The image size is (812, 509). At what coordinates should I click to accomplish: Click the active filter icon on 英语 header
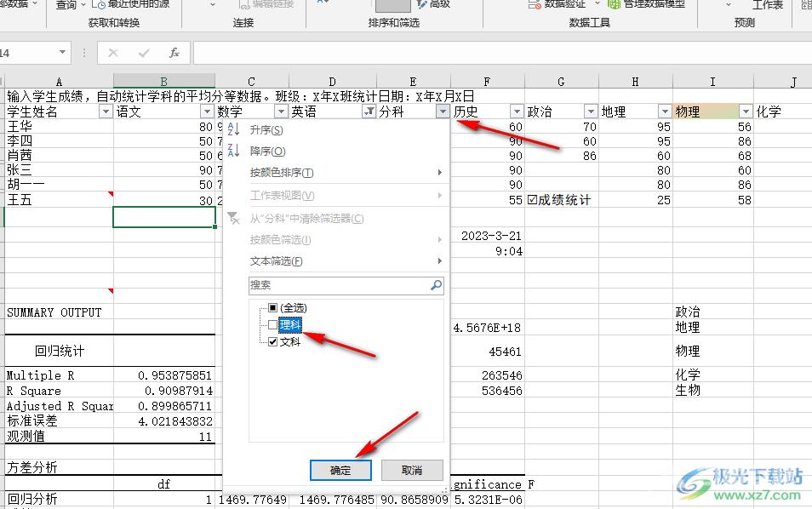coord(369,112)
